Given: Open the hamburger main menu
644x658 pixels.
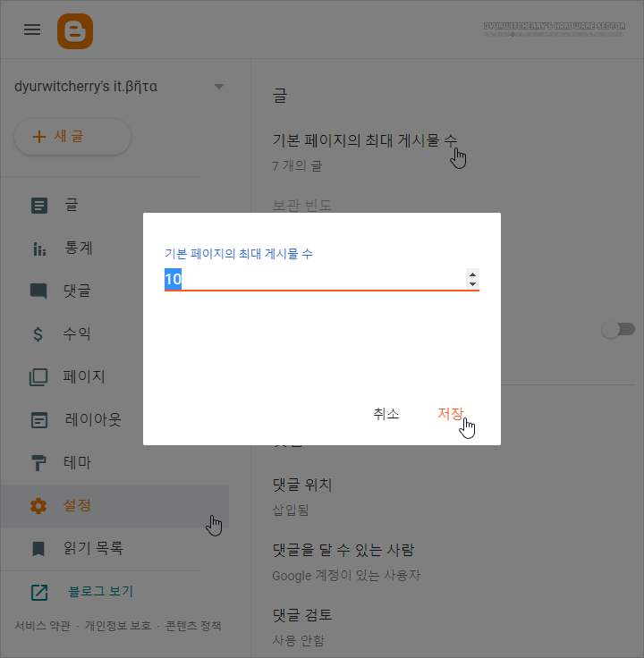Looking at the screenshot, I should tap(32, 30).
